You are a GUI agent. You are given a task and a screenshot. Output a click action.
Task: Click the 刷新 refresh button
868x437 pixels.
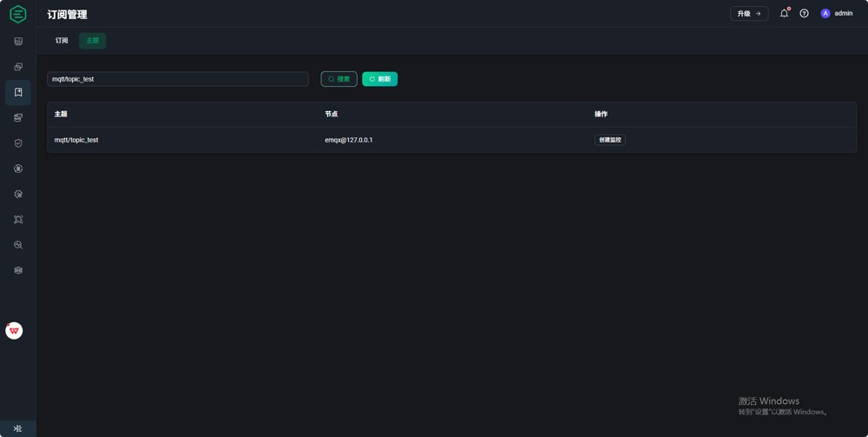click(380, 79)
